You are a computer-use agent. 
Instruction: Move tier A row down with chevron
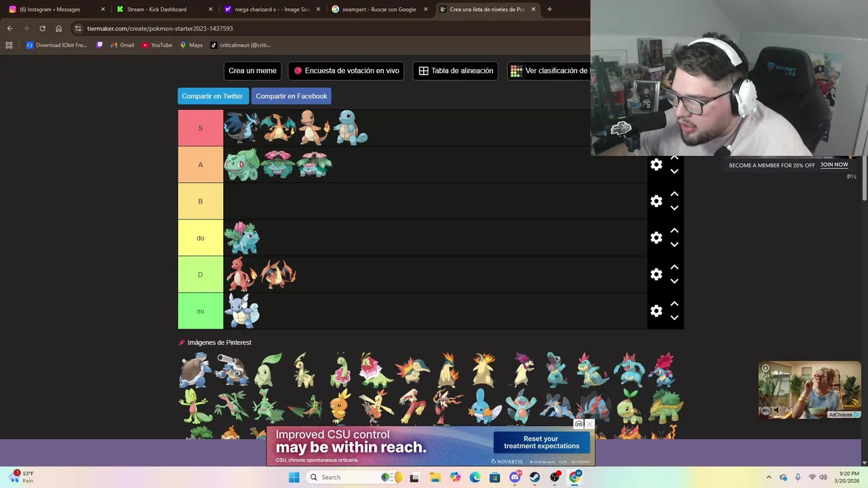coord(674,171)
